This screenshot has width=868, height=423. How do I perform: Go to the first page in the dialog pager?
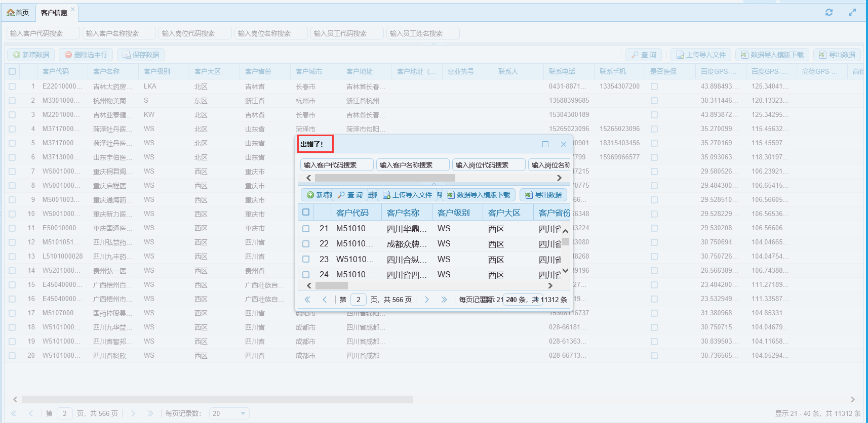coord(307,300)
